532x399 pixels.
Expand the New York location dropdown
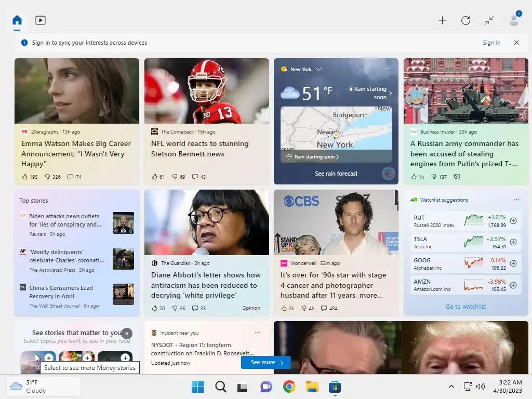(318, 69)
